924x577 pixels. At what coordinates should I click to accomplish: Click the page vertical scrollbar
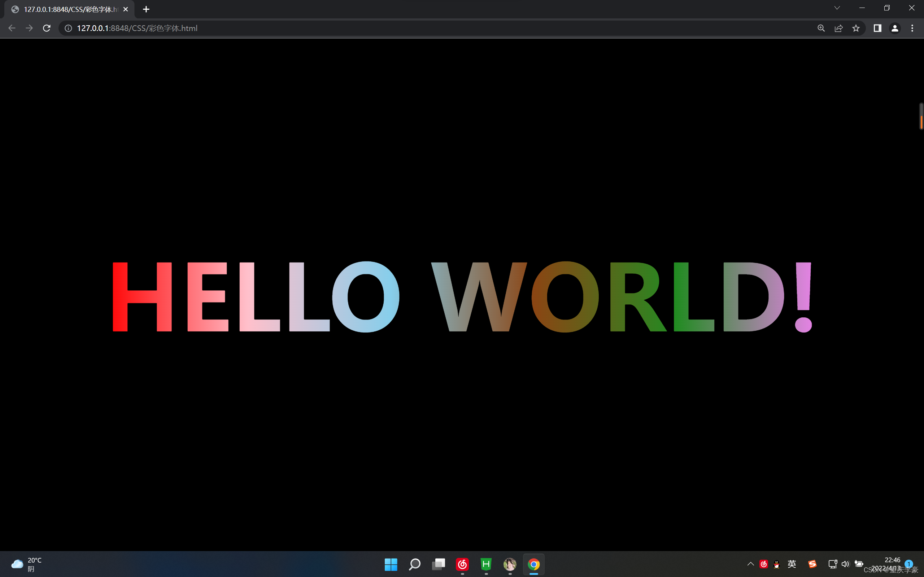921,116
